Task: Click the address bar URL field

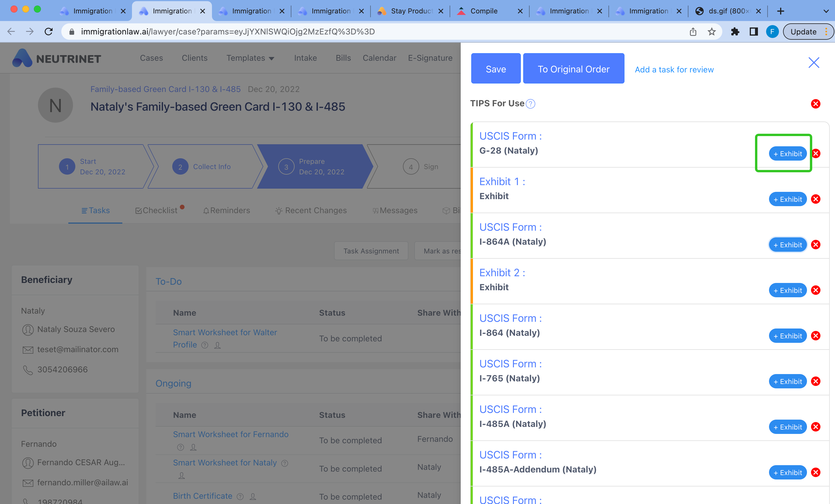Action: pos(228,32)
